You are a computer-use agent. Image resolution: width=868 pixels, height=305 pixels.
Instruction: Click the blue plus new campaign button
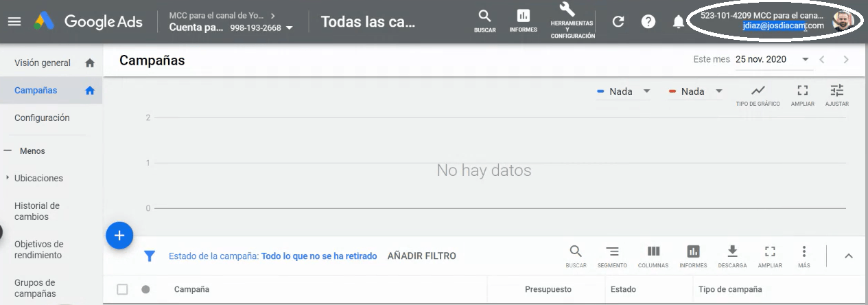point(119,236)
